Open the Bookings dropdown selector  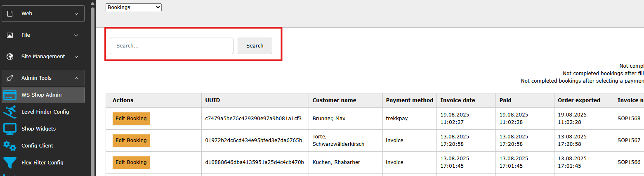pyautogui.click(x=134, y=7)
